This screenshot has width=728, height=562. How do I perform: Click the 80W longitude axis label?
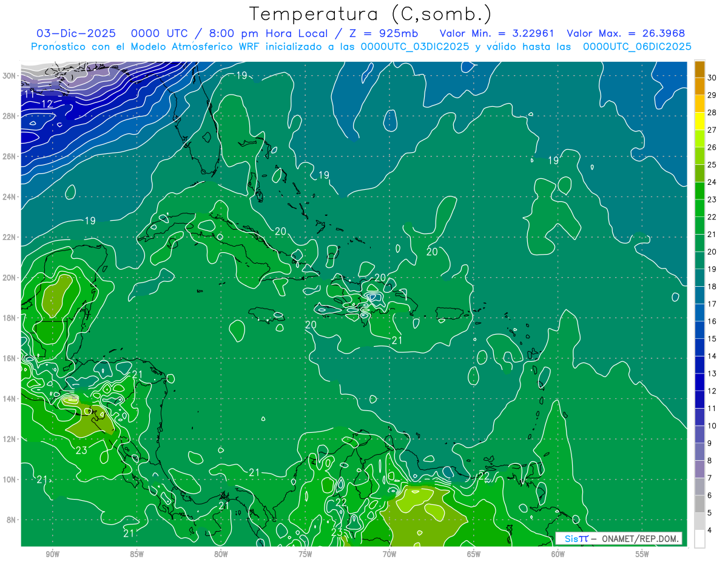click(x=221, y=554)
